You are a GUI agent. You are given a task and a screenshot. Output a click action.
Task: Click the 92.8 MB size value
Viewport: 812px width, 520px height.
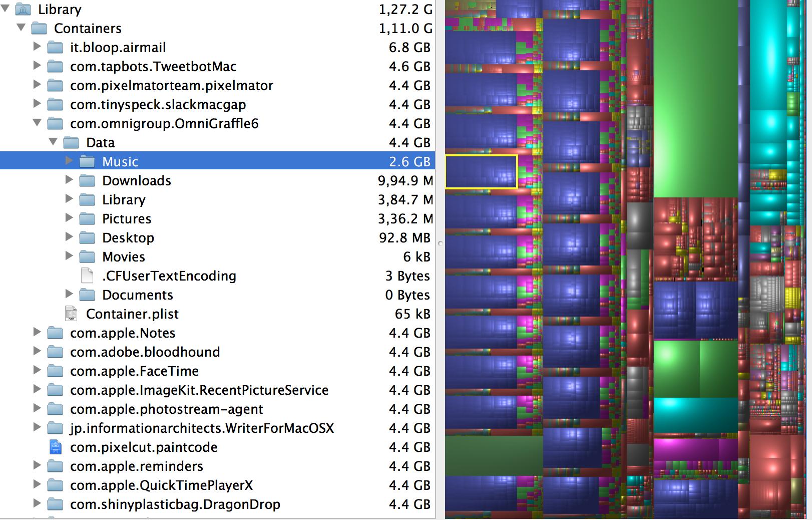[404, 238]
